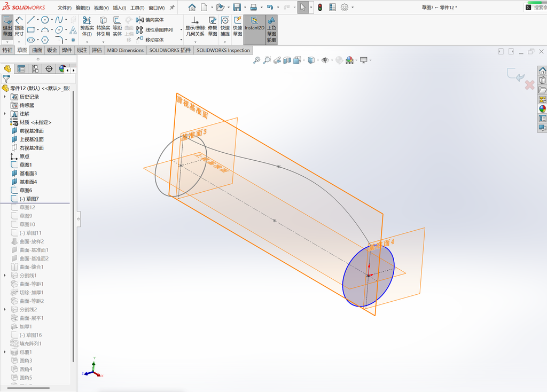Click the Exit Sketch (退出草图) button
Screen dimensions: 547x392
coord(7,27)
